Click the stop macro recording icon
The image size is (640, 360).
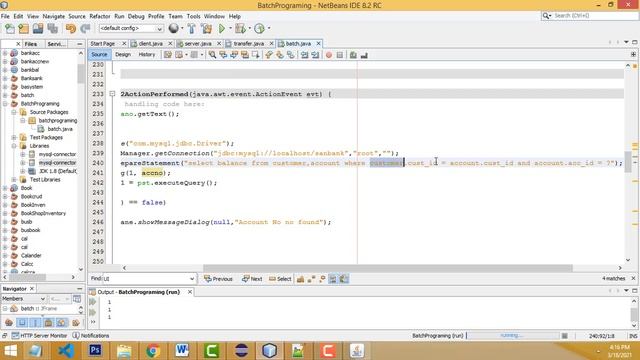[340, 55]
